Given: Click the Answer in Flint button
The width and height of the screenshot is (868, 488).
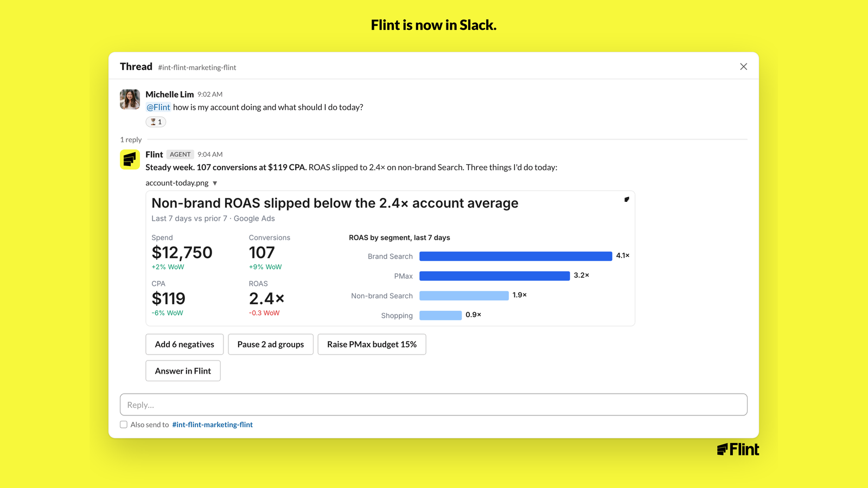Looking at the screenshot, I should tap(183, 371).
